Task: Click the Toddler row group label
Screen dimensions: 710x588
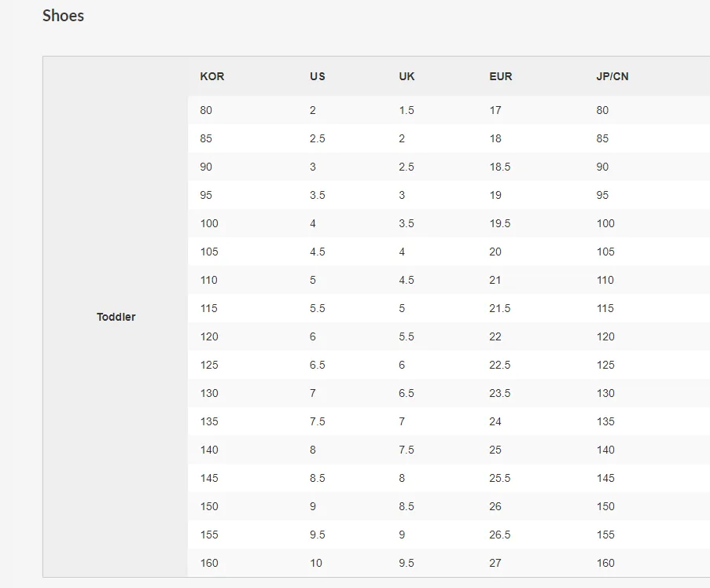Action: pos(116,317)
